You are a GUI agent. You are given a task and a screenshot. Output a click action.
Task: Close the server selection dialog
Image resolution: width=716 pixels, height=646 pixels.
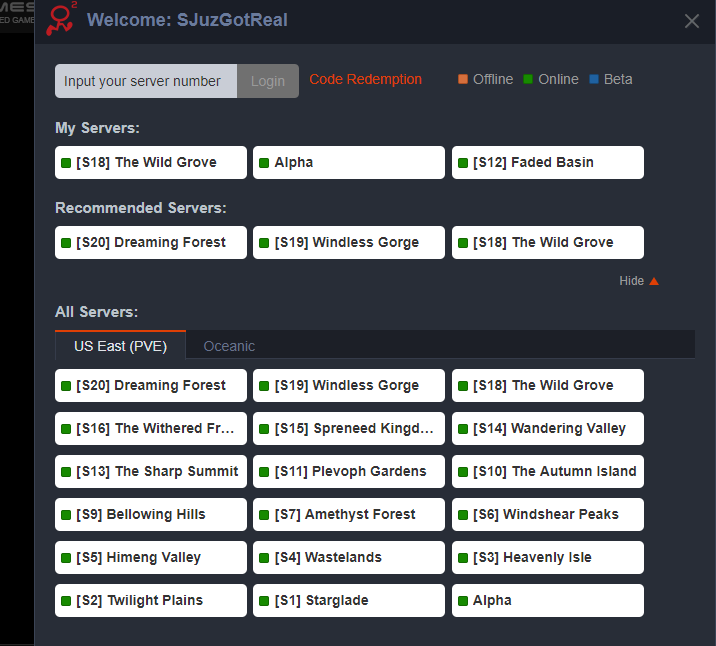[x=692, y=21]
